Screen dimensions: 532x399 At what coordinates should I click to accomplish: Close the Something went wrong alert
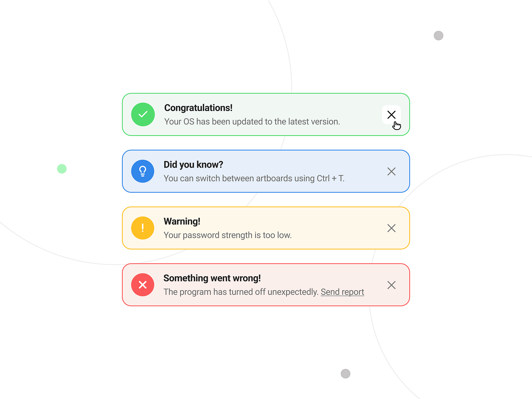click(x=391, y=285)
